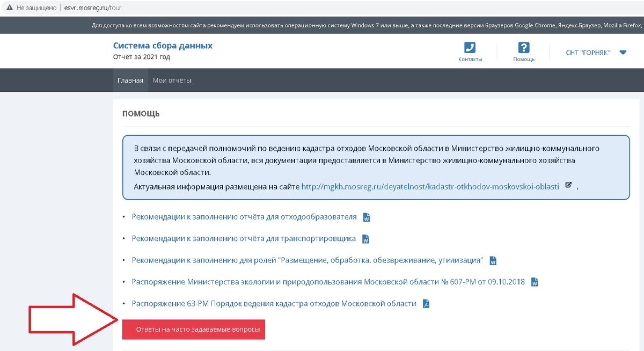Open the Word document icon after «обезвреживание, утилизация»
Screen dimensions: 644x351
pos(493,261)
